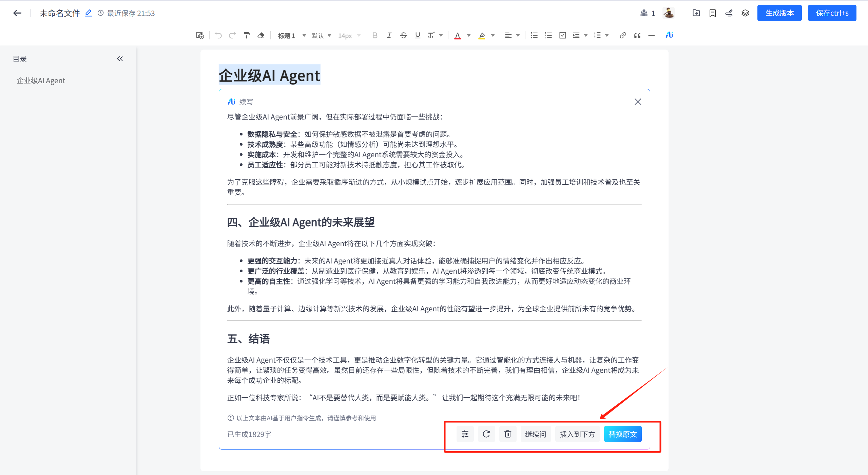Collapse the 目录 outline panel

120,59
